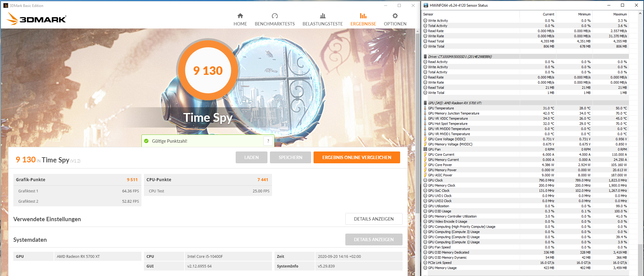Screen dimensions: 644x276
Task: Click the chip icon for AMD Radeon RX 5700 XT header
Action: point(425,103)
